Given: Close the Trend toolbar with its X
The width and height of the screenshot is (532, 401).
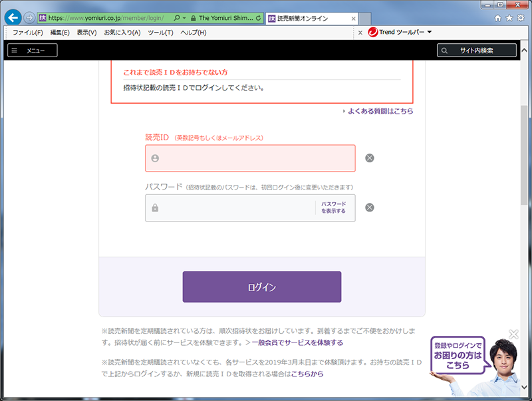Looking at the screenshot, I should pos(360,33).
